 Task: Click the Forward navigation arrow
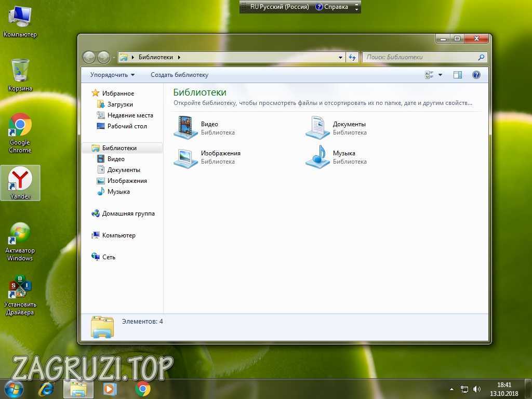103,57
